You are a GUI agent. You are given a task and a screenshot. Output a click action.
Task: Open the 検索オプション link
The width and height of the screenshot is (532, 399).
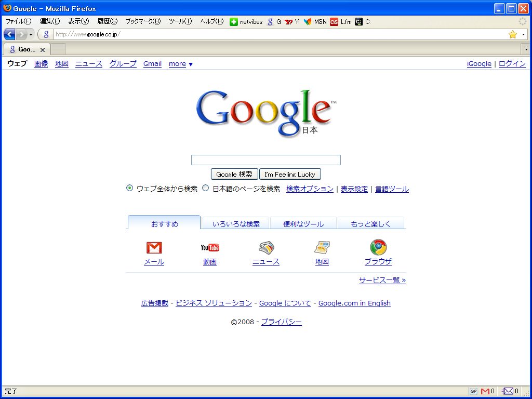[x=310, y=189]
